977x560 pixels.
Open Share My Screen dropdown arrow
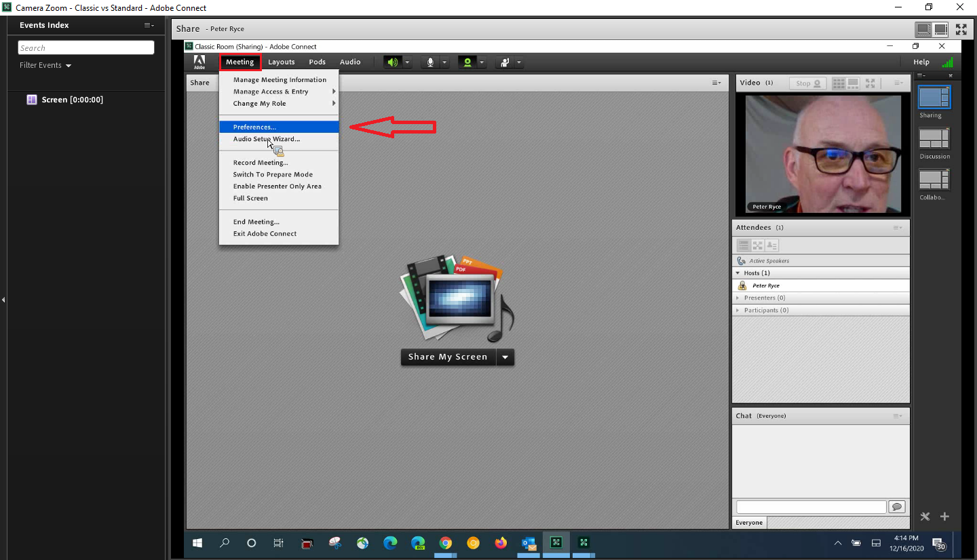[505, 357]
